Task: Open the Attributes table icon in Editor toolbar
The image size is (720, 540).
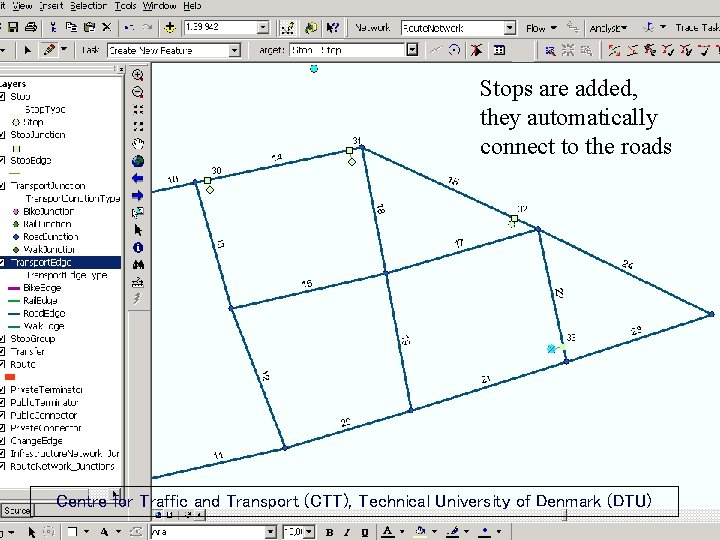Action: tap(499, 50)
